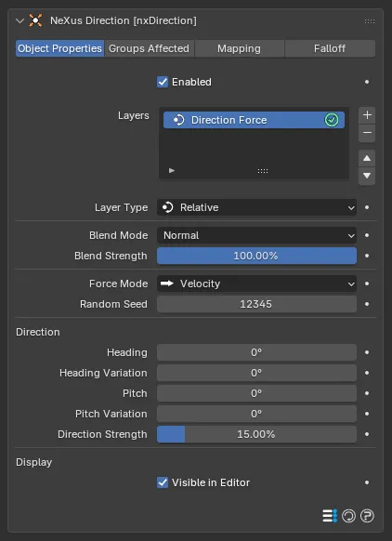Image resolution: width=392 pixels, height=541 pixels.
Task: Click the Heading value field
Action: 256,352
